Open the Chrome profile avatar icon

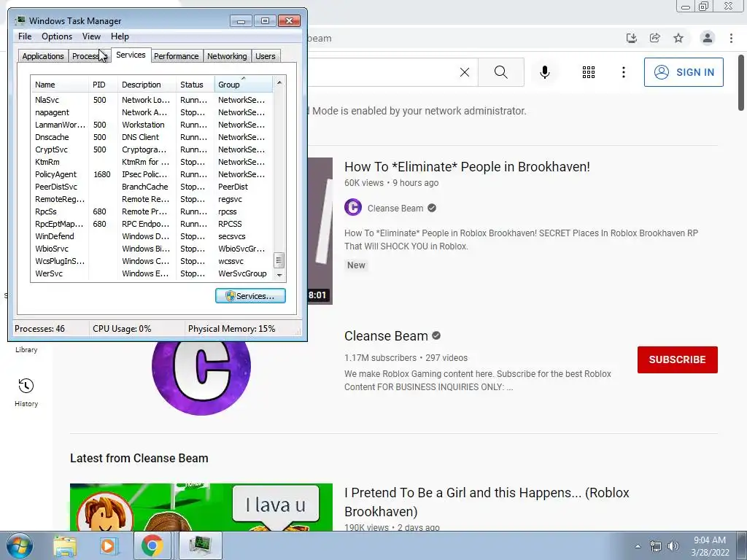point(708,38)
